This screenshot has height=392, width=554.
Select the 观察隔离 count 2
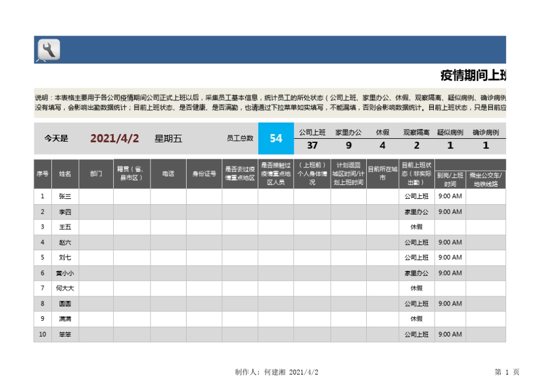[416, 145]
